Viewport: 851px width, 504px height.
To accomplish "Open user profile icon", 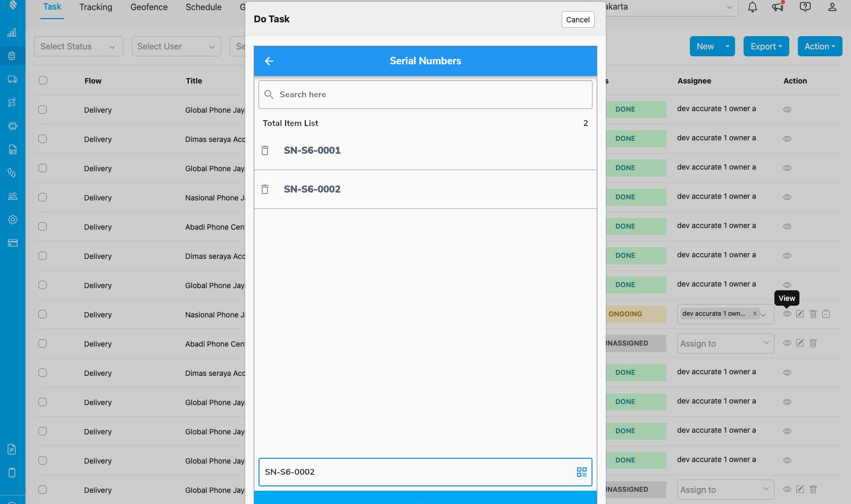I will coord(832,7).
